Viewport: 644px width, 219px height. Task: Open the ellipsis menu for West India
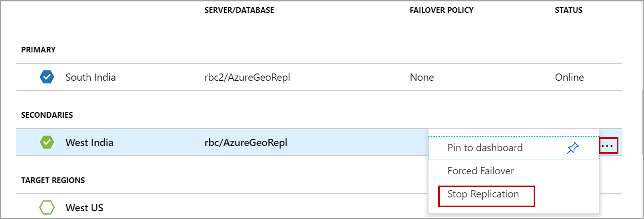click(x=608, y=146)
